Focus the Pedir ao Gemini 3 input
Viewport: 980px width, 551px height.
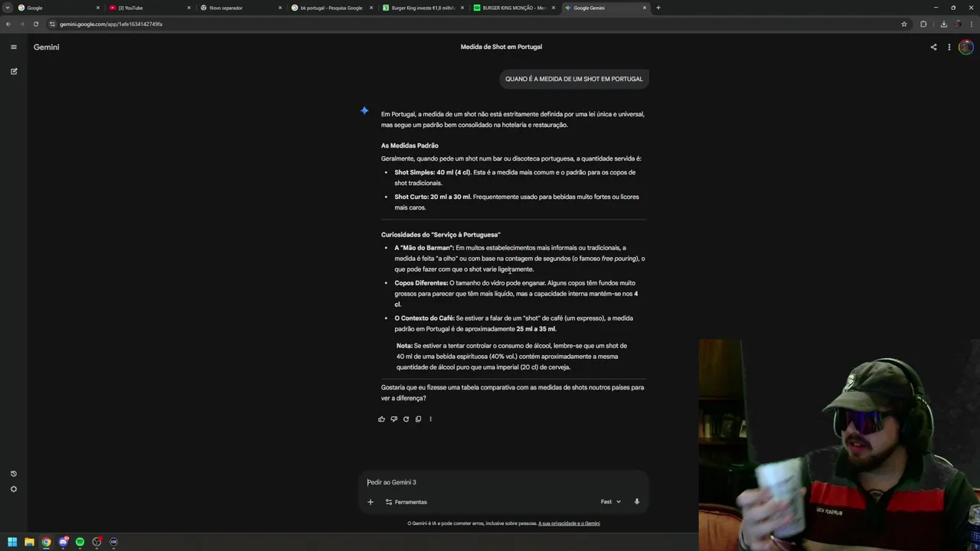(x=504, y=482)
